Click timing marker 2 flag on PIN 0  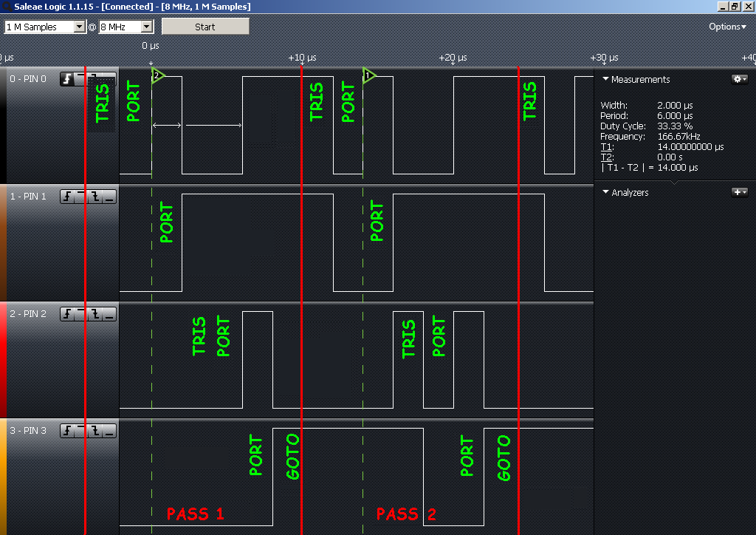tap(157, 75)
